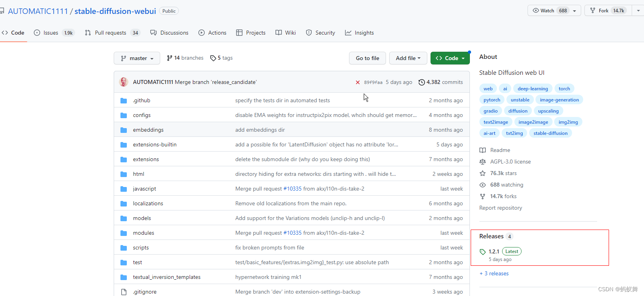Image resolution: width=644 pixels, height=296 pixels.
Task: Click the .gitignore file icon
Action: pyautogui.click(x=124, y=292)
